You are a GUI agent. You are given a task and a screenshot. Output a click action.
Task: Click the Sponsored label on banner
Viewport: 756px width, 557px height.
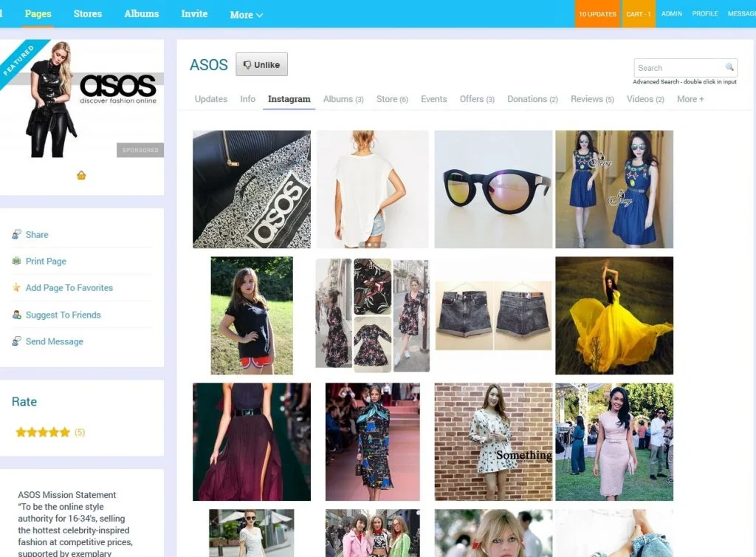click(x=140, y=150)
